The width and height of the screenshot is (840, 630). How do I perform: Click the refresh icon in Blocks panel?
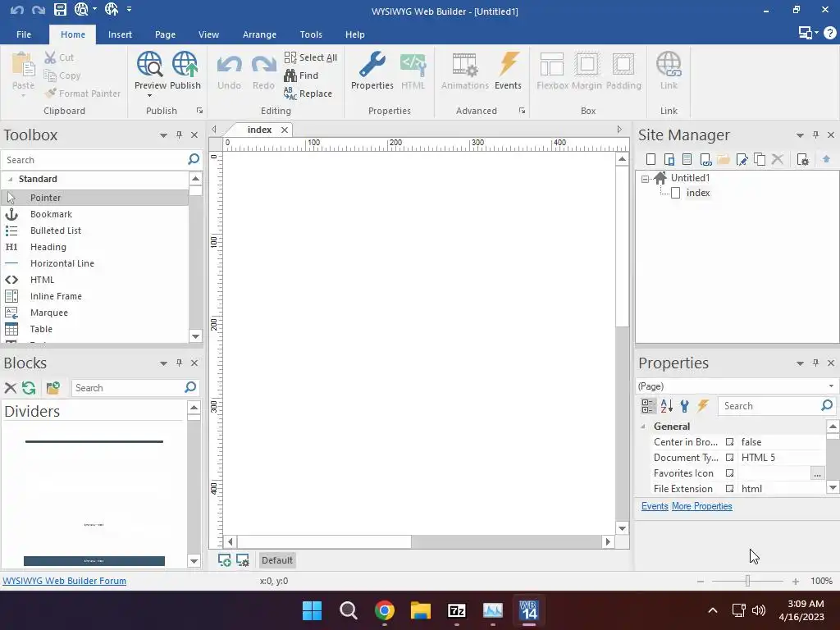pyautogui.click(x=29, y=388)
